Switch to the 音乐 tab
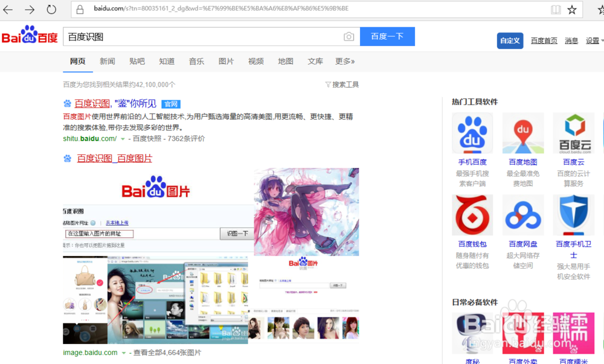604x364 pixels. click(196, 62)
